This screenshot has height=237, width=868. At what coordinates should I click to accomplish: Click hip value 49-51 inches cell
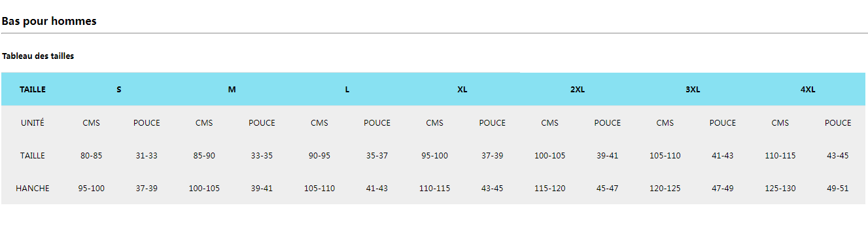click(x=838, y=188)
